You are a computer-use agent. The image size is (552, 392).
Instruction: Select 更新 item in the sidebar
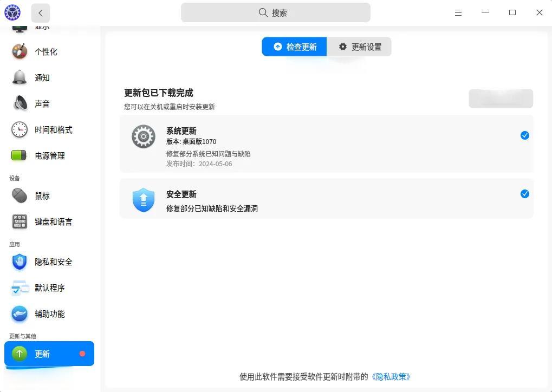tap(49, 354)
